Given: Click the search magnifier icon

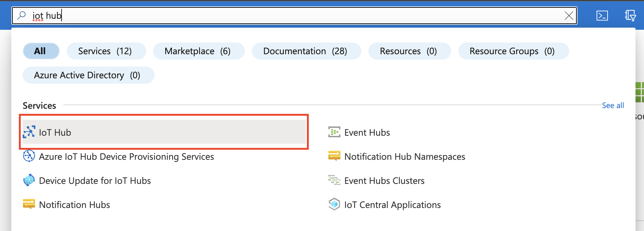Looking at the screenshot, I should click(x=22, y=15).
